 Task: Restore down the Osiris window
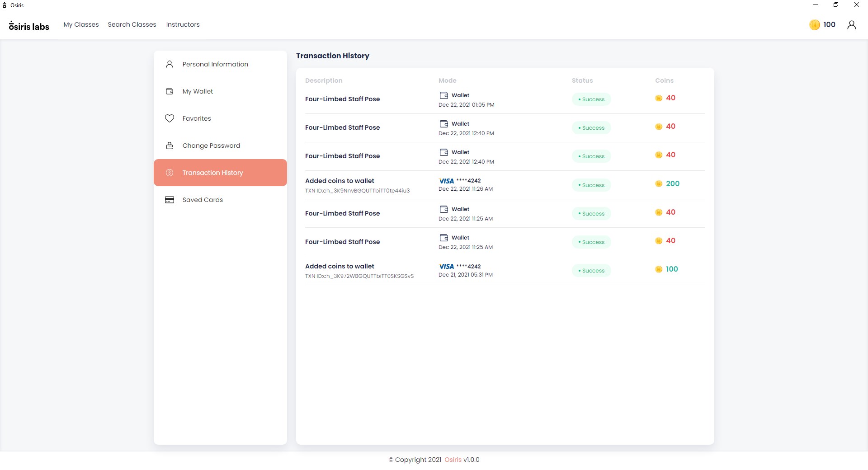click(x=836, y=5)
